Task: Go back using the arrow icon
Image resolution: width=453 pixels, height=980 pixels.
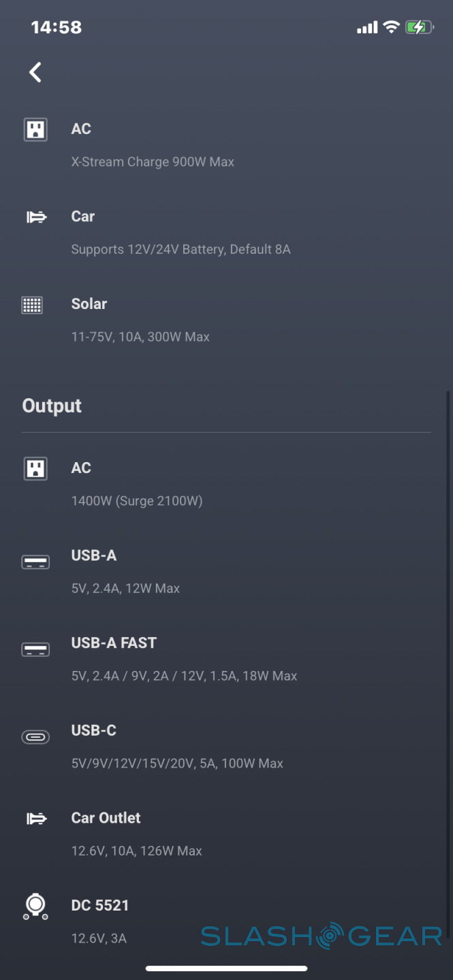Action: [x=35, y=72]
